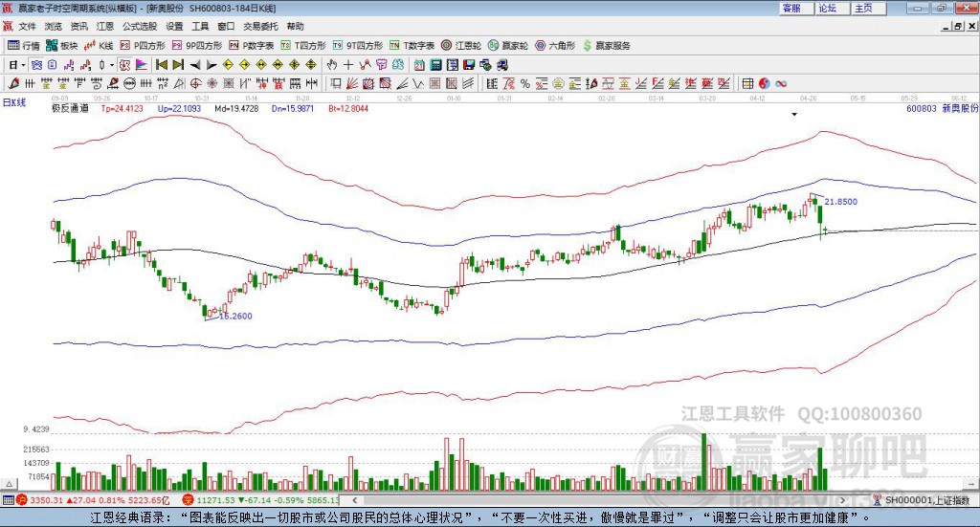
Task: Open the 9T四方形 tool
Action: (358, 46)
